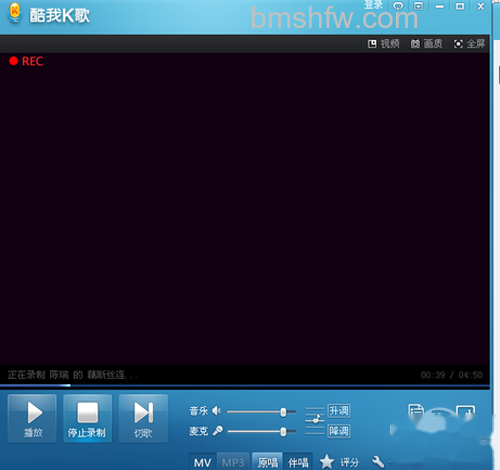The height and width of the screenshot is (470, 500).
Task: Lower the key with 降调 button
Action: pyautogui.click(x=339, y=431)
